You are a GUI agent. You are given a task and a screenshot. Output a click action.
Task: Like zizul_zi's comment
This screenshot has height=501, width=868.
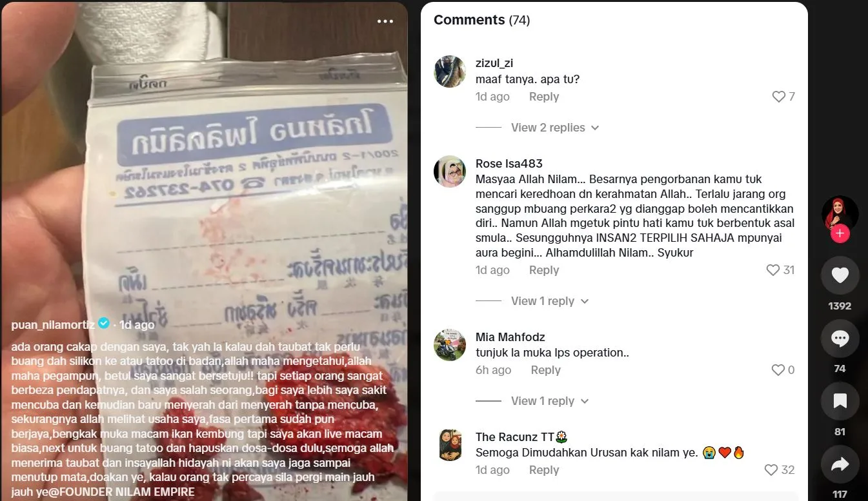[x=779, y=97]
